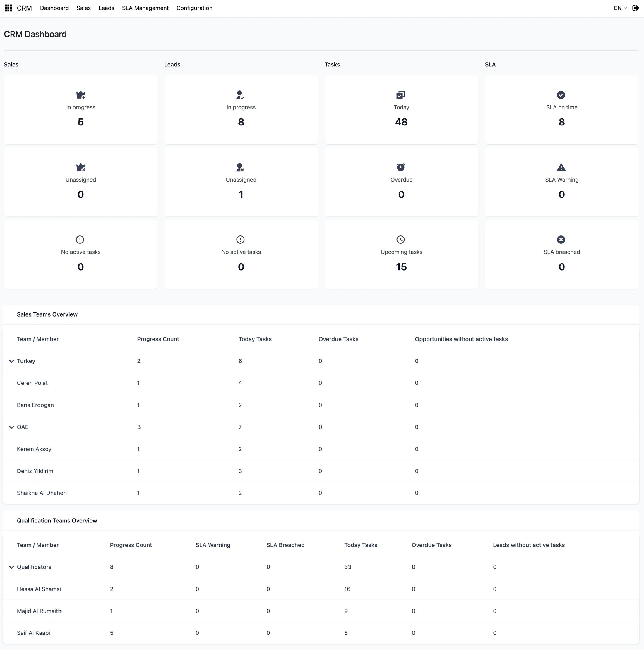Image resolution: width=644 pixels, height=650 pixels.
Task: Click the SLA on time checkmark icon
Action: pyautogui.click(x=561, y=95)
